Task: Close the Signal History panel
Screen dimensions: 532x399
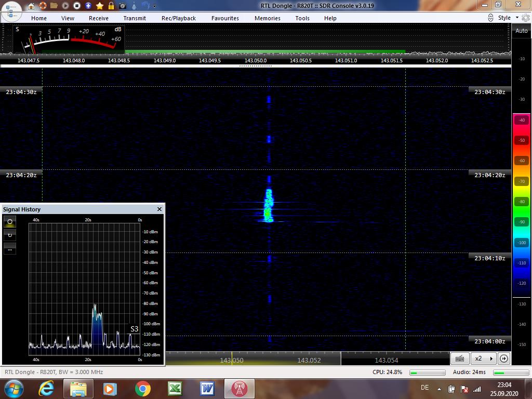Action: pos(159,209)
